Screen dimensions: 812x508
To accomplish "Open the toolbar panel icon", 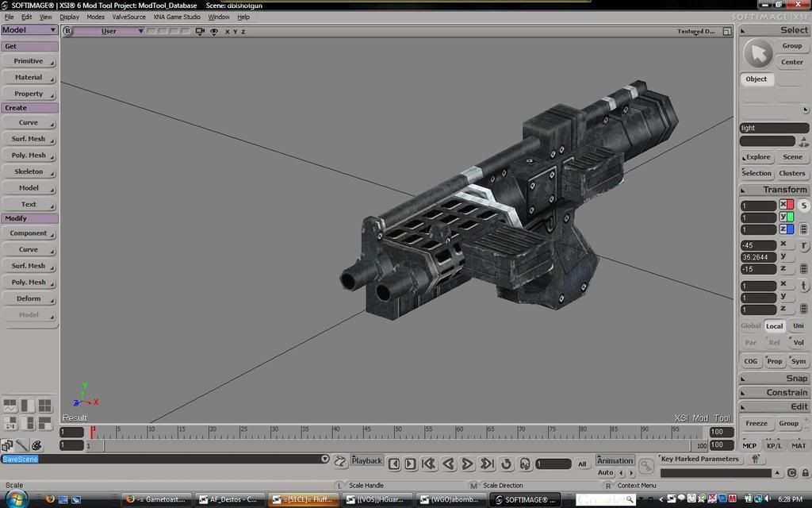I will coord(6,445).
